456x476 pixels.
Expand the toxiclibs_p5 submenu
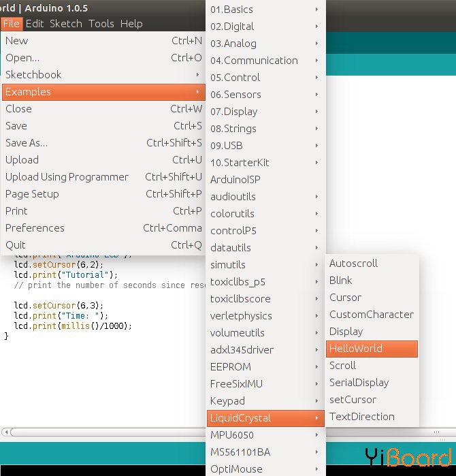click(x=265, y=282)
